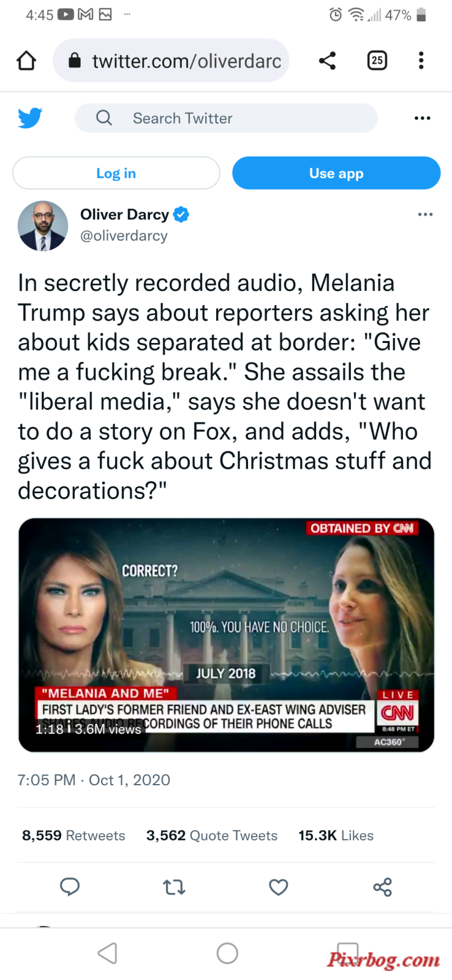Screen dimensions: 452x980
Task: Tap the Android back navigation triangle
Action: pos(107,953)
